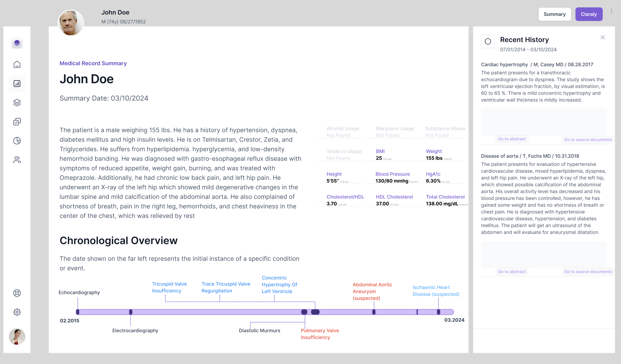Click the Pulmonary Valve Insufficiency timeline marker
This screenshot has width=621, height=364.
click(304, 312)
